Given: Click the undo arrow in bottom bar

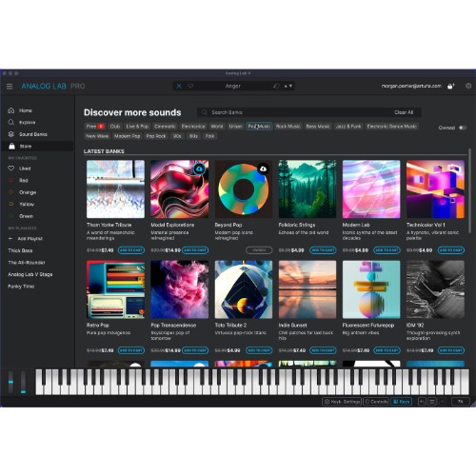Looking at the screenshot, I should (x=422, y=402).
